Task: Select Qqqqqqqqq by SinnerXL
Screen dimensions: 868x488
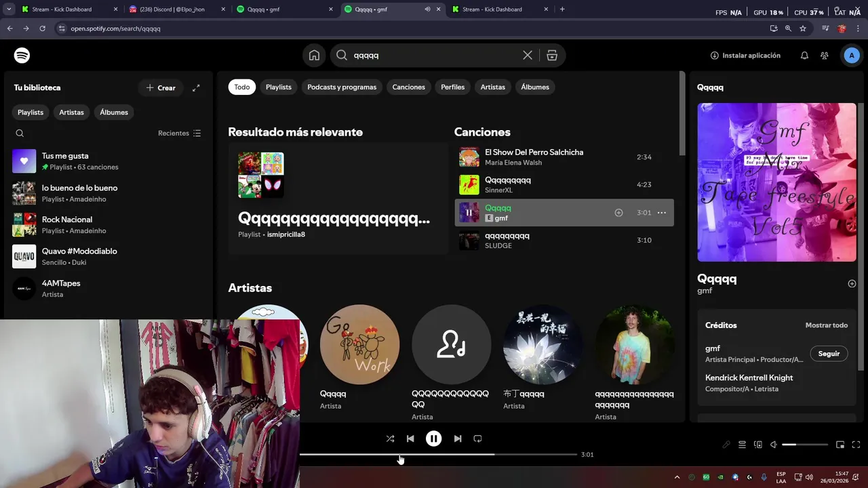Action: [564, 185]
